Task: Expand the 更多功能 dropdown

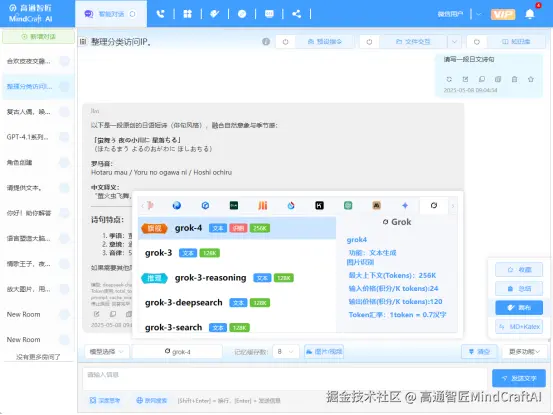Action: [524, 352]
